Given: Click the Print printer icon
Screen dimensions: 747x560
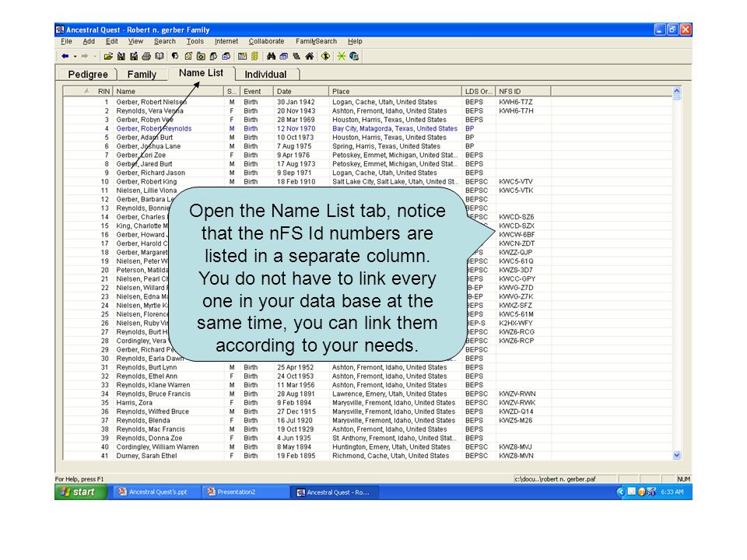Looking at the screenshot, I should pos(146,56).
